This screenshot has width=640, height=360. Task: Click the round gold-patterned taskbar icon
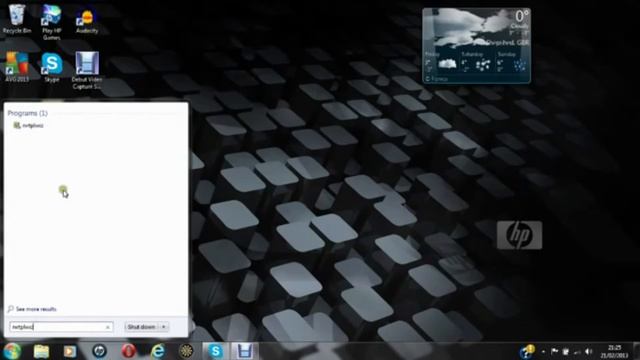tap(187, 351)
